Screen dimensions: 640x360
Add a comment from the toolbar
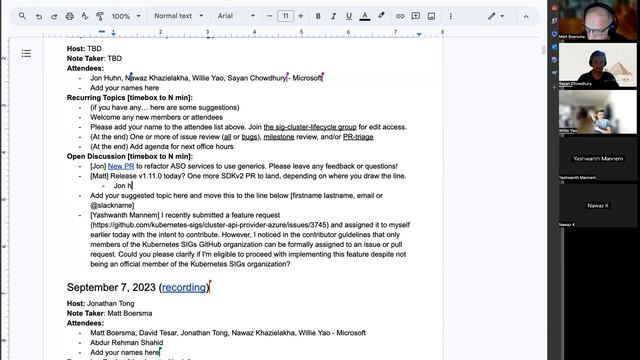pyautogui.click(x=416, y=16)
